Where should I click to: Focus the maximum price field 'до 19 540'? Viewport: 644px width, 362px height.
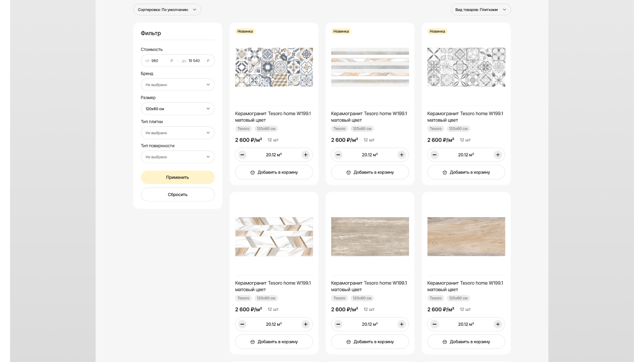point(196,61)
